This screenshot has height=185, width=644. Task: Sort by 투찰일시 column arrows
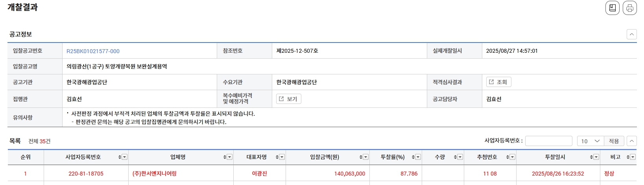pyautogui.click(x=591, y=157)
